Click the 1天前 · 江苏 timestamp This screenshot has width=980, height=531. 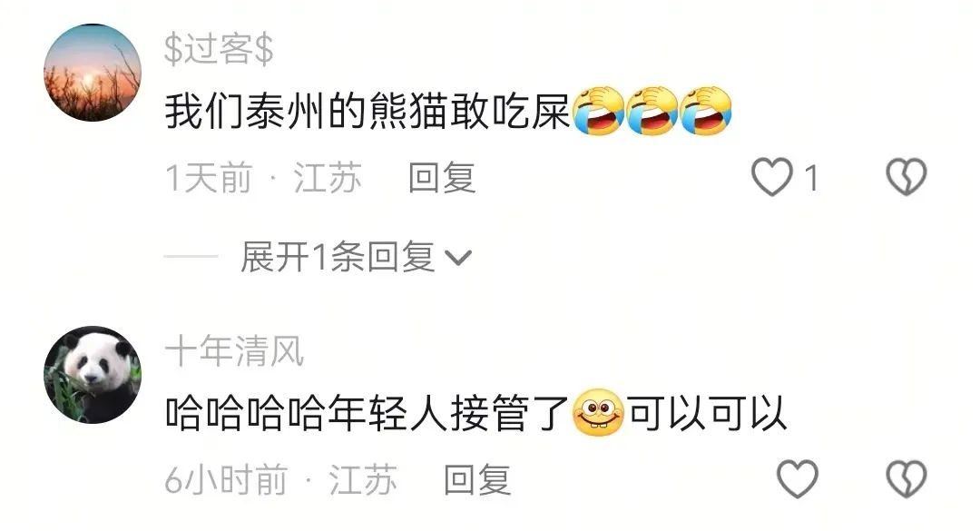click(x=263, y=178)
